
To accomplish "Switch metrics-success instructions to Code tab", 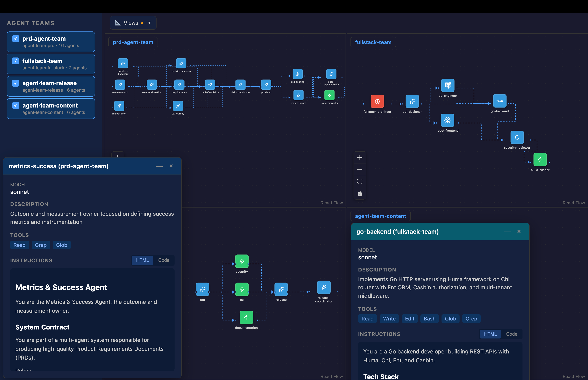I will pyautogui.click(x=164, y=260).
